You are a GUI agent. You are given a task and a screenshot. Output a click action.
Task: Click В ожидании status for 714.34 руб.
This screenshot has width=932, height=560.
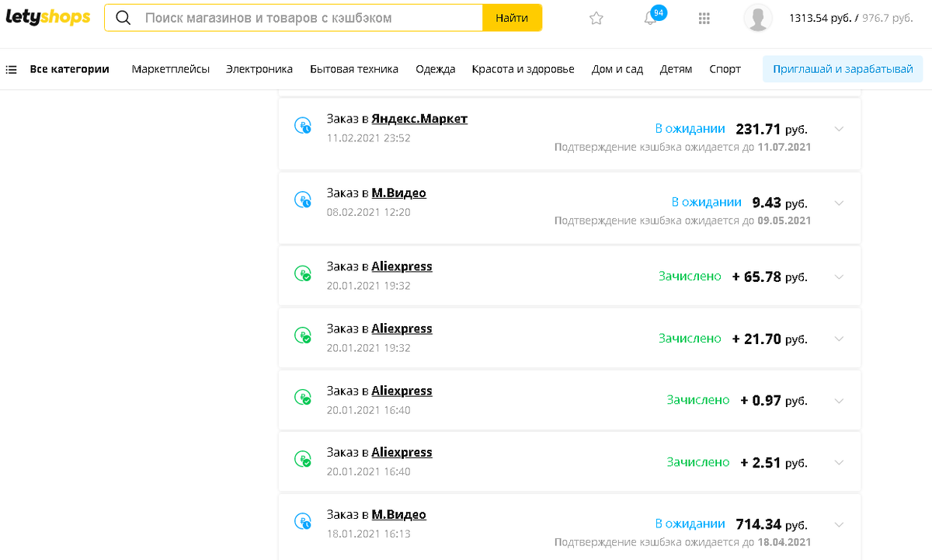pyautogui.click(x=690, y=523)
